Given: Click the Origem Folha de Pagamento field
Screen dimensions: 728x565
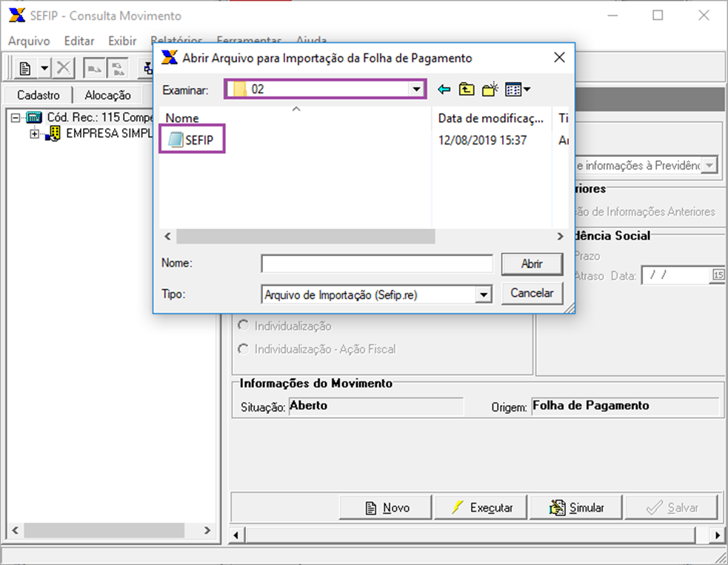Looking at the screenshot, I should pyautogui.click(x=625, y=407).
